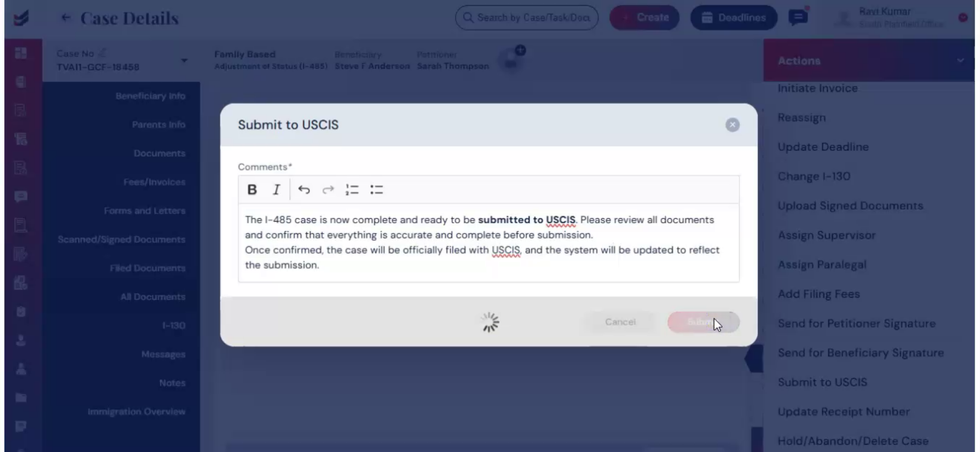Image resolution: width=980 pixels, height=452 pixels.
Task: Open the Scanned/Signed Documents section
Action: (x=121, y=239)
